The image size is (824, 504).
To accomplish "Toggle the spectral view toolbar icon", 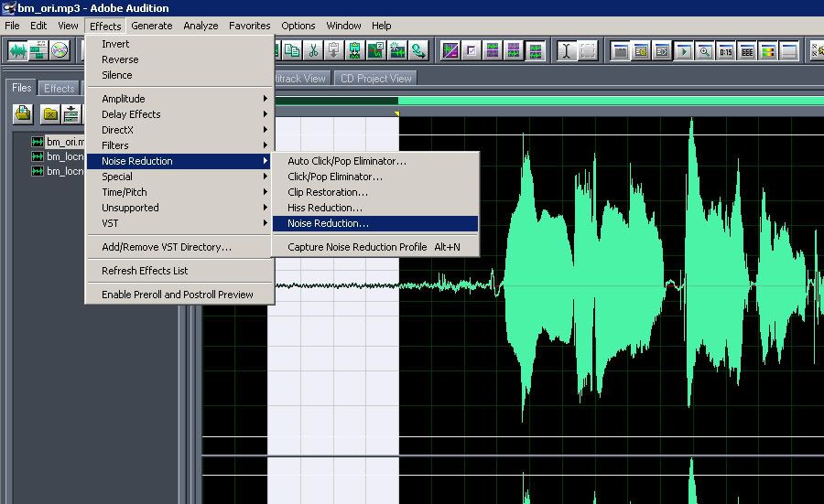I will 450,51.
